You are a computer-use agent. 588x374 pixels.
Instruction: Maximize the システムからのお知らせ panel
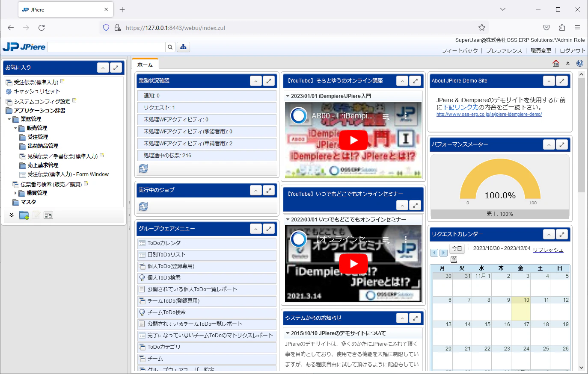point(415,318)
